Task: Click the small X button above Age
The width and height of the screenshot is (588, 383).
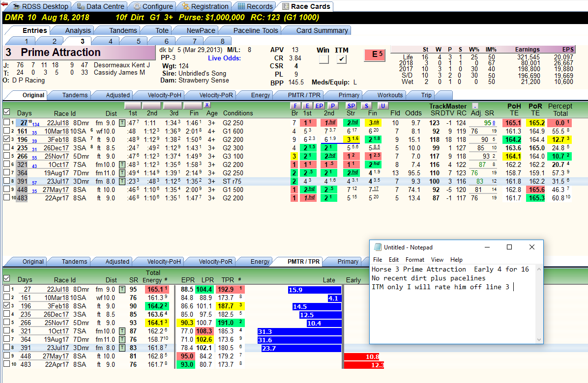Action: coord(207,105)
